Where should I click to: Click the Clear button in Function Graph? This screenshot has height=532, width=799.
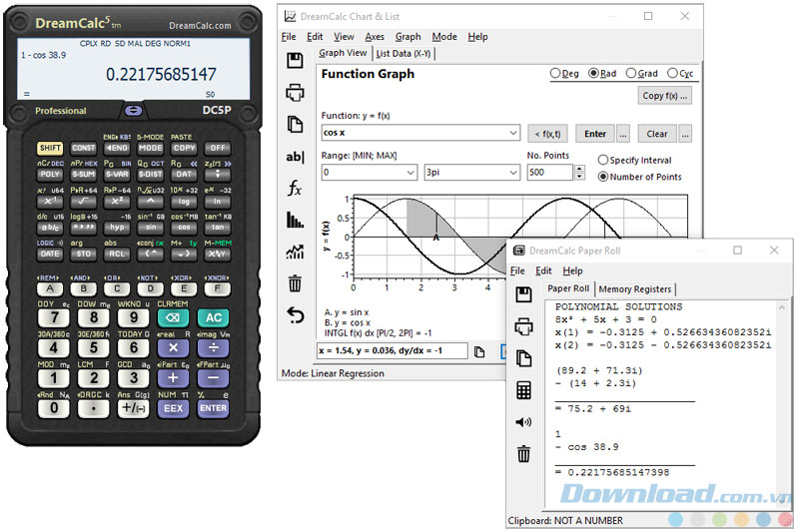tap(657, 134)
